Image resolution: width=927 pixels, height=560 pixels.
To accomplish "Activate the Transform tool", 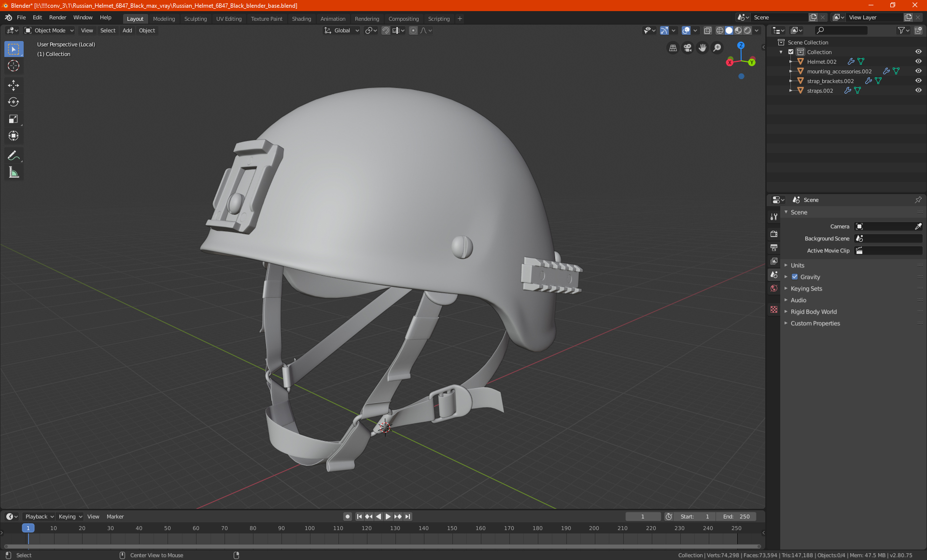I will click(14, 136).
